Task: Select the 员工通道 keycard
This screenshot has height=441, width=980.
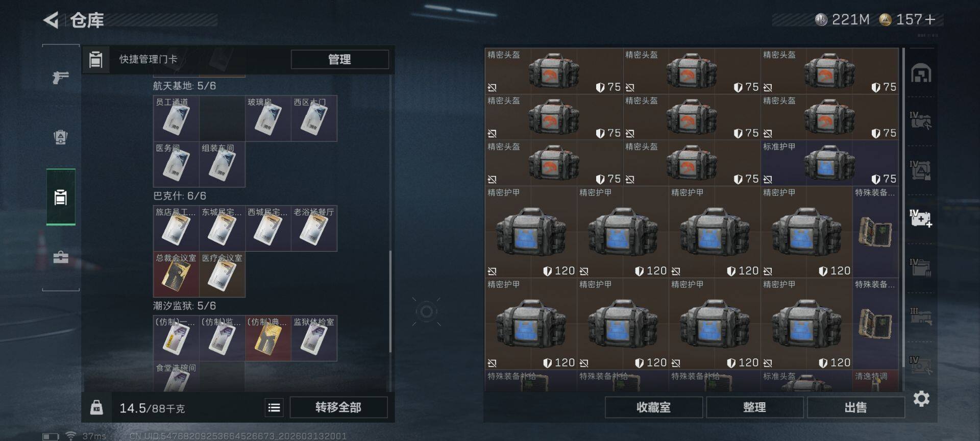Action: 176,118
